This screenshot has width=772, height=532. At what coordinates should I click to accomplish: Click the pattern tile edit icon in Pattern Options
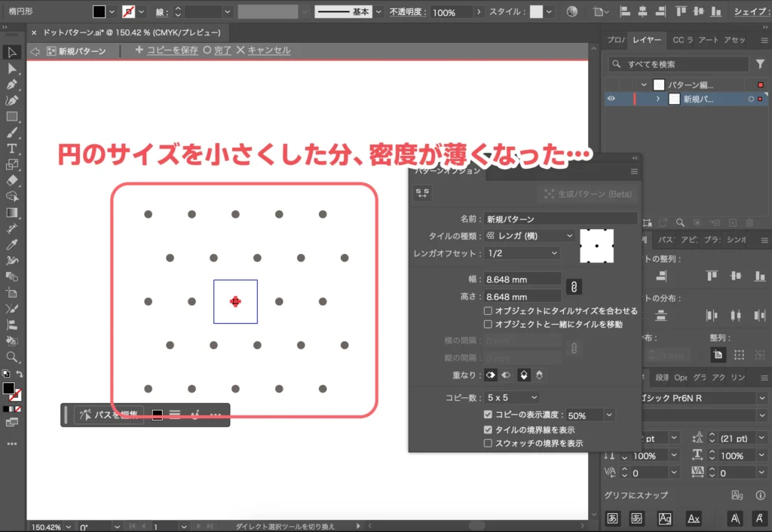(422, 193)
